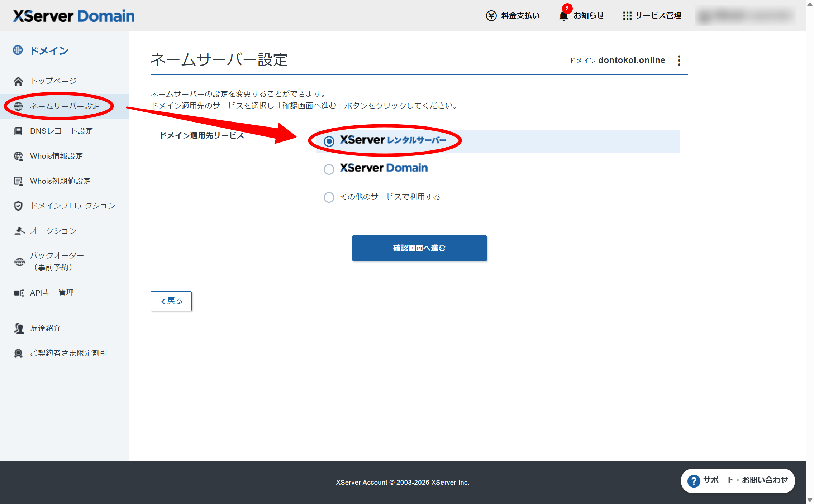
Task: Click the ドメイン globe icon in sidebar
Action: (x=18, y=50)
